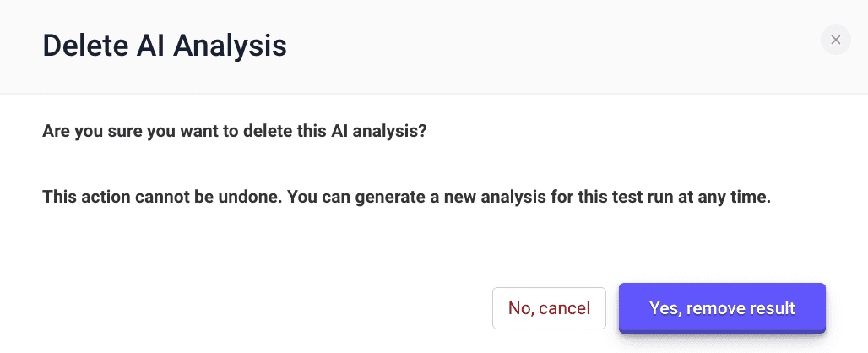Choose the red-text No, cancel option
Viewport: 868px width, 353px height.
pyautogui.click(x=549, y=308)
